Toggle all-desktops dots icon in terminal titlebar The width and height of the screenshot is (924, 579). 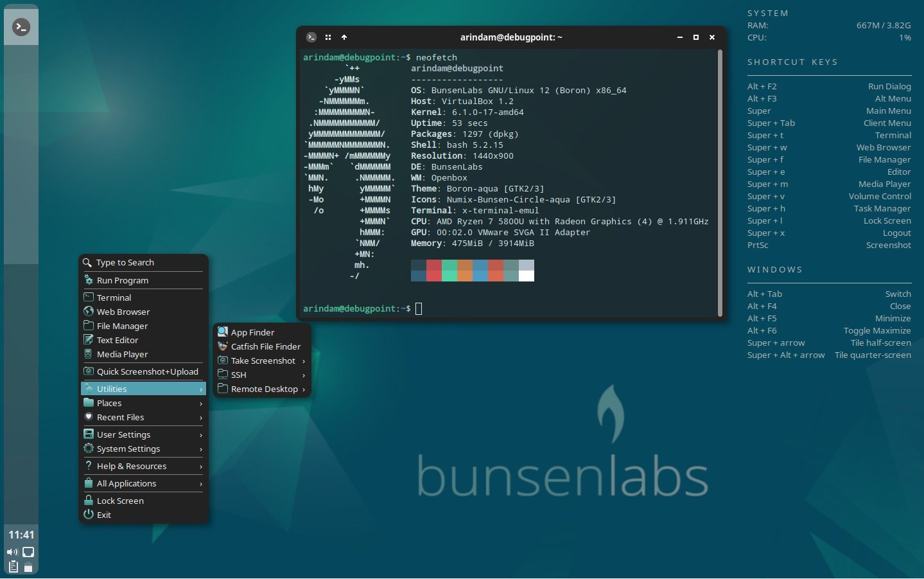328,37
